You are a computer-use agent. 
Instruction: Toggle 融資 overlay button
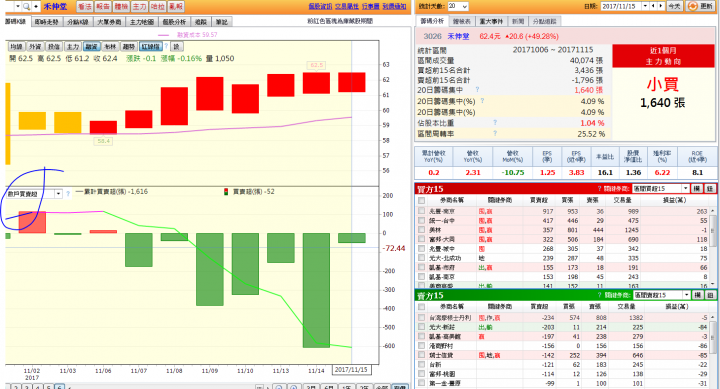(x=91, y=46)
